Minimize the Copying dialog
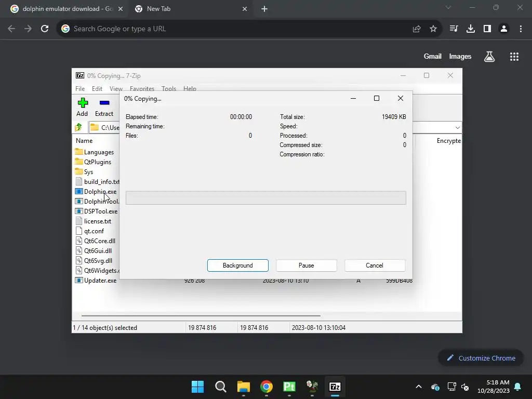The height and width of the screenshot is (399, 532). pyautogui.click(x=353, y=98)
